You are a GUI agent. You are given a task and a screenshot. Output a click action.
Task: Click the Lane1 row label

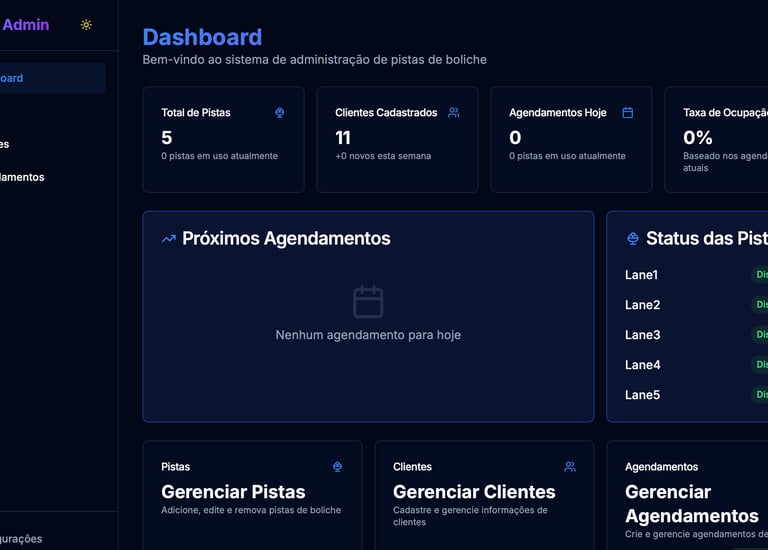coord(641,275)
